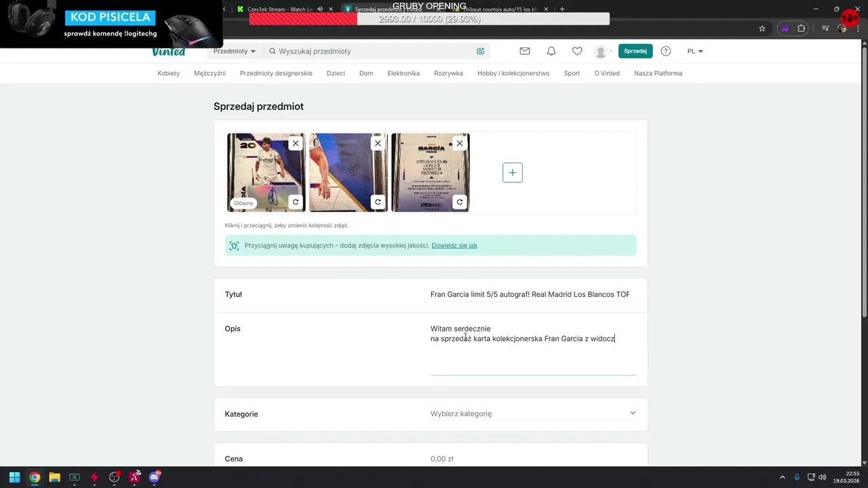
Task: Open File Explorer from taskbar
Action: point(54,477)
